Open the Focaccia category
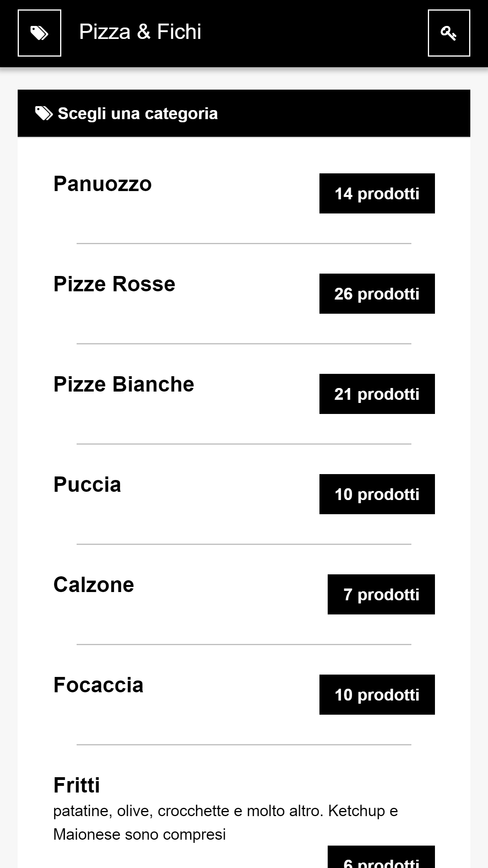Image resolution: width=488 pixels, height=868 pixels. [x=98, y=685]
